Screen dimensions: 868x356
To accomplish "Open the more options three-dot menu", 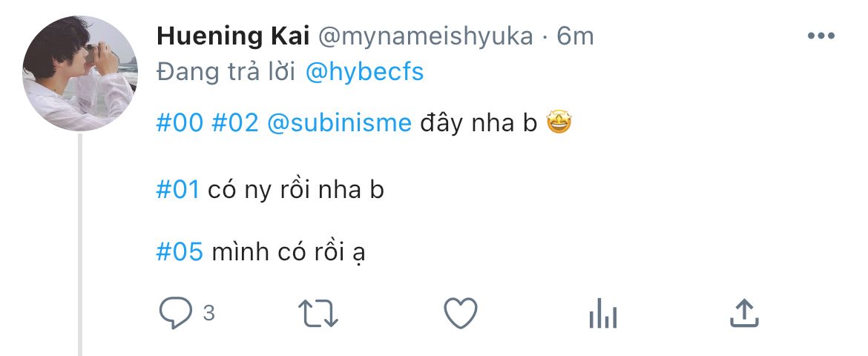I will tap(821, 36).
